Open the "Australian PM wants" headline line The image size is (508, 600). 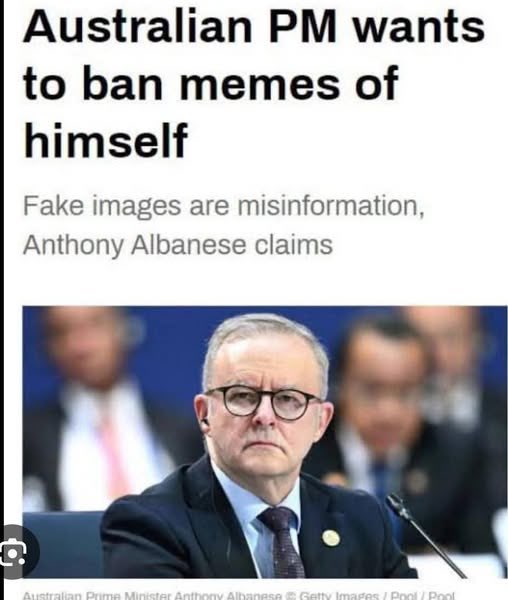coord(254,27)
